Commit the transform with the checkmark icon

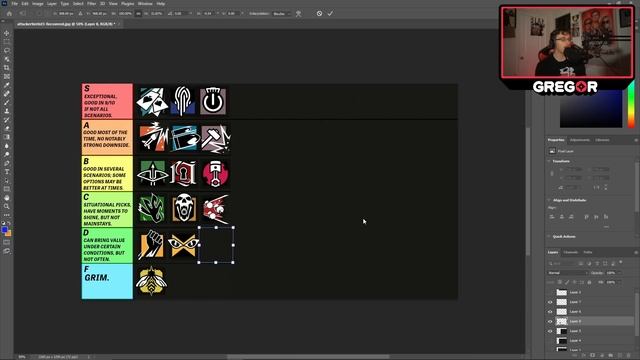330,13
